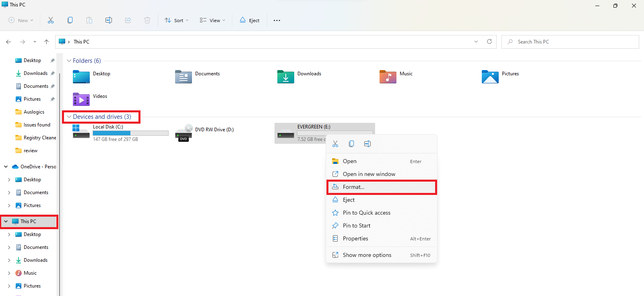This screenshot has height=296, width=644.
Task: Collapse the Folders group header
Action: click(69, 61)
